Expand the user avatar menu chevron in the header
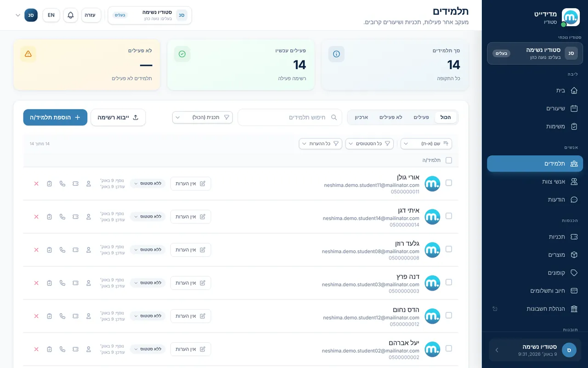The height and width of the screenshot is (368, 588). [18, 15]
